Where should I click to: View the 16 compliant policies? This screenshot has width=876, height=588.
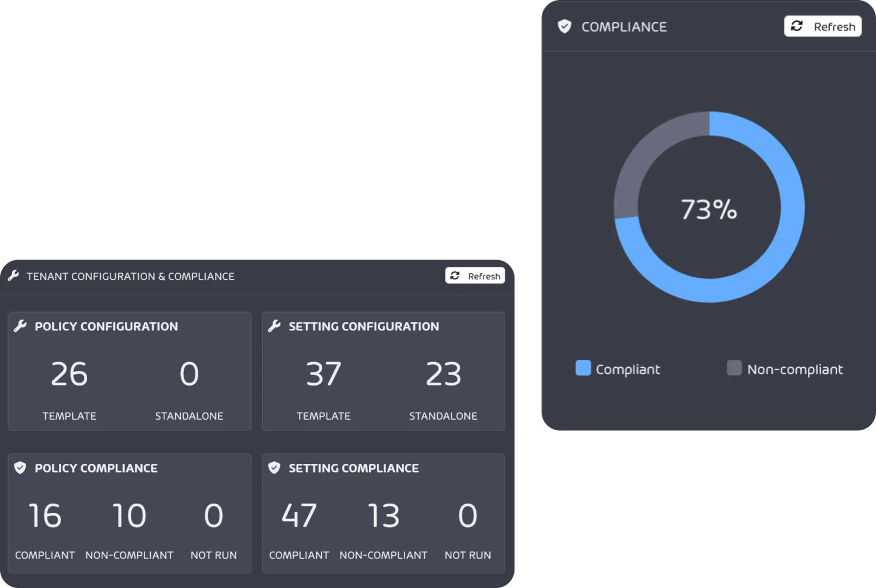pyautogui.click(x=45, y=516)
